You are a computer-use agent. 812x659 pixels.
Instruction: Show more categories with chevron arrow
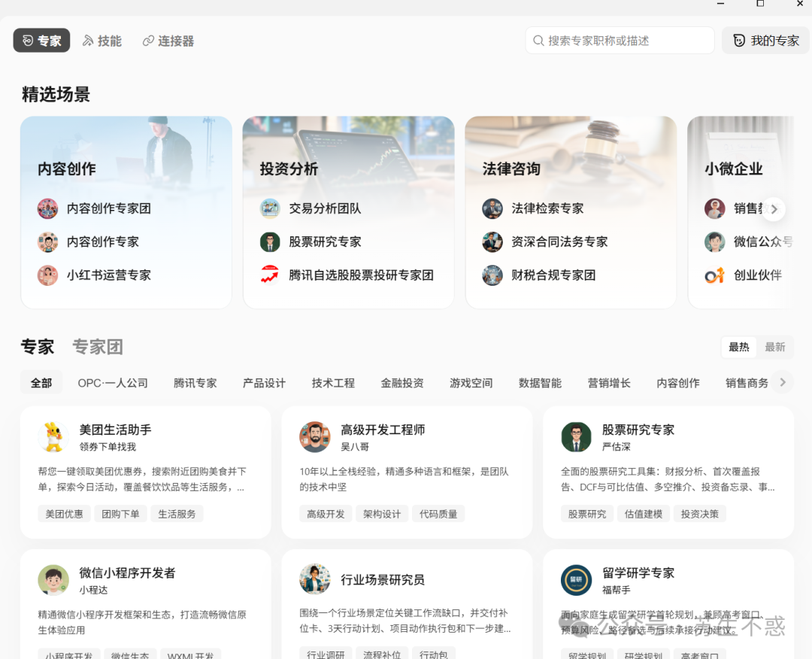tap(783, 382)
